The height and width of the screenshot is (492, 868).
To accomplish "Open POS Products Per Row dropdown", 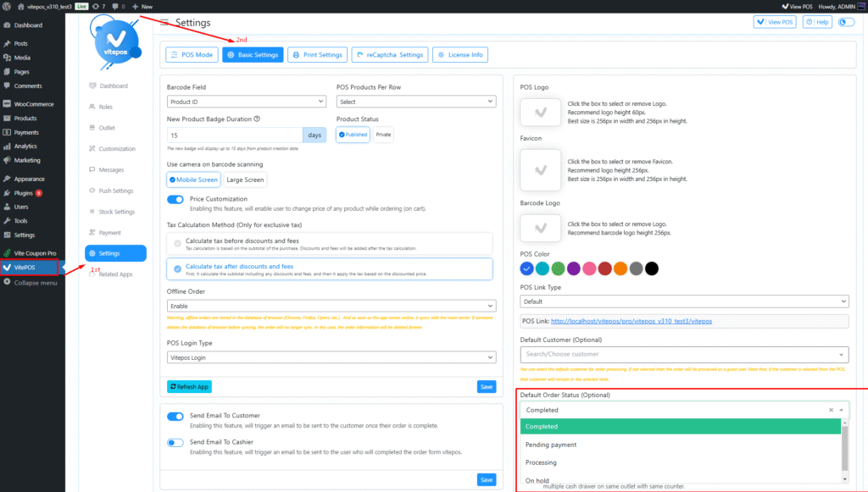I will [x=415, y=102].
